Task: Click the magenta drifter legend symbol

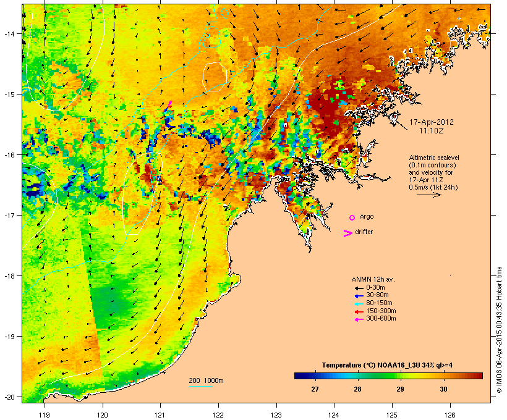Action: [347, 233]
